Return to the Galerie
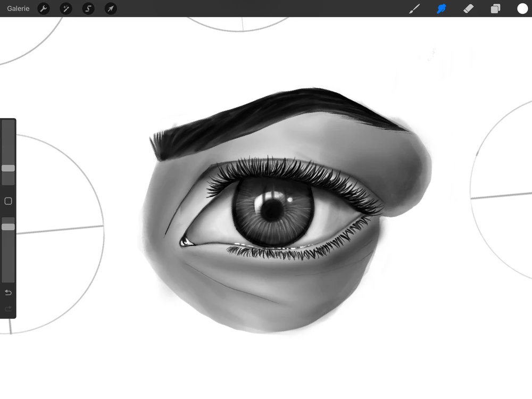 18,9
